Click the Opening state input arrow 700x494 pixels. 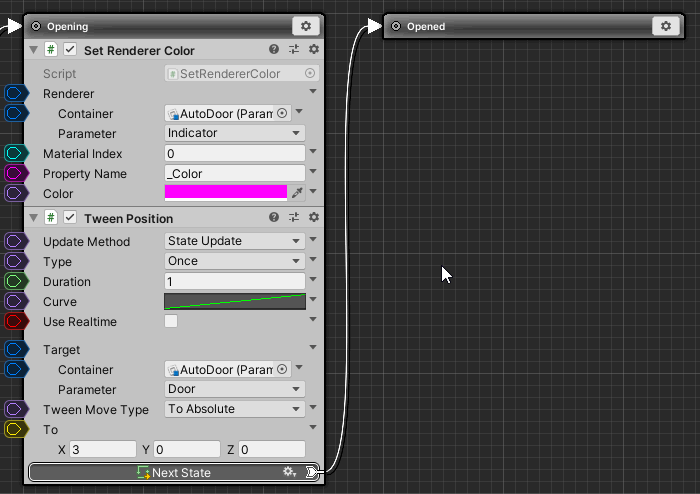15,26
